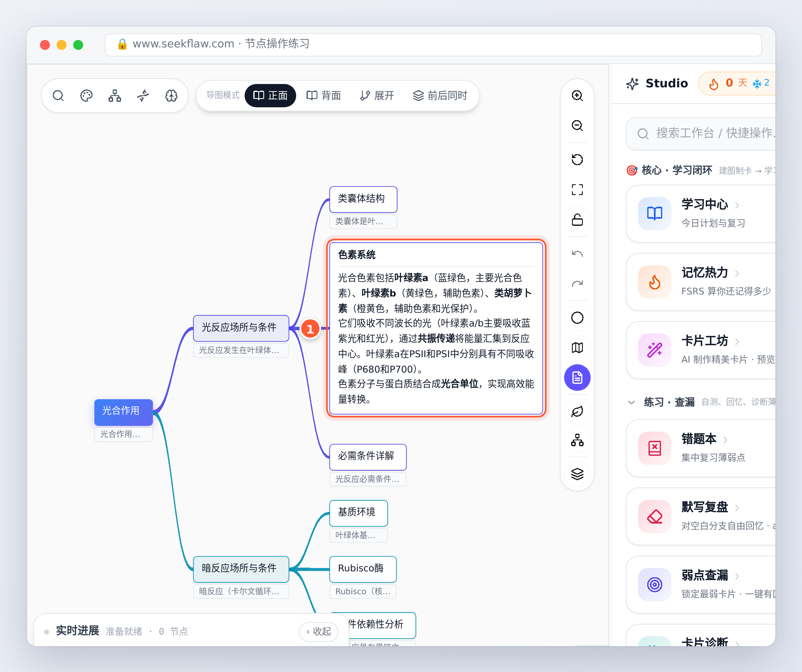This screenshot has width=802, height=672.
Task: Zoom in on the mind map canvas
Action: coord(577,96)
